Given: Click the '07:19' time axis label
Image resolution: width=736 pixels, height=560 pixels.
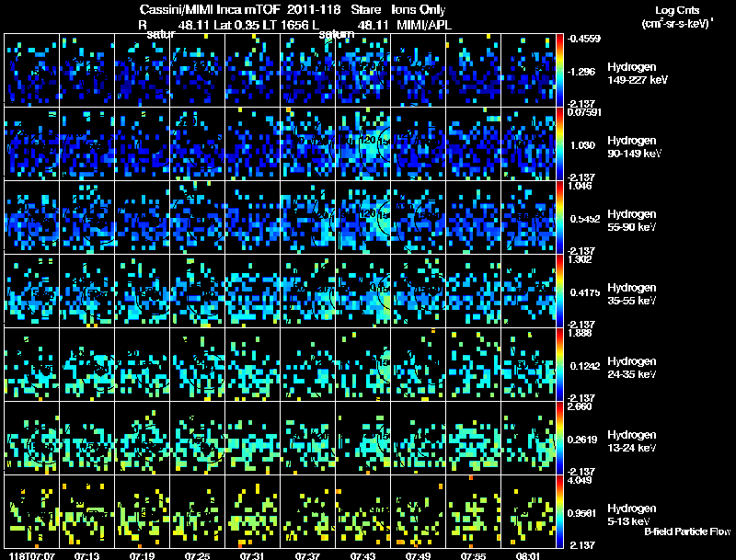Looking at the screenshot, I should (142, 555).
